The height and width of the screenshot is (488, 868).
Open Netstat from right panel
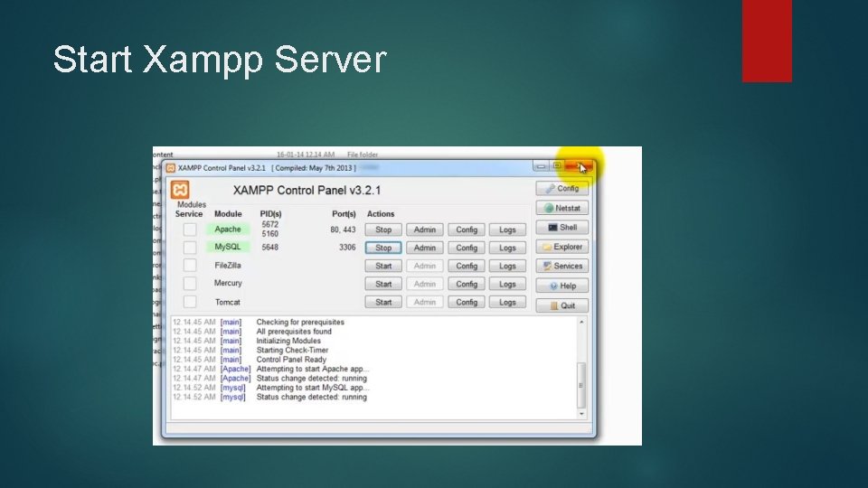point(561,208)
